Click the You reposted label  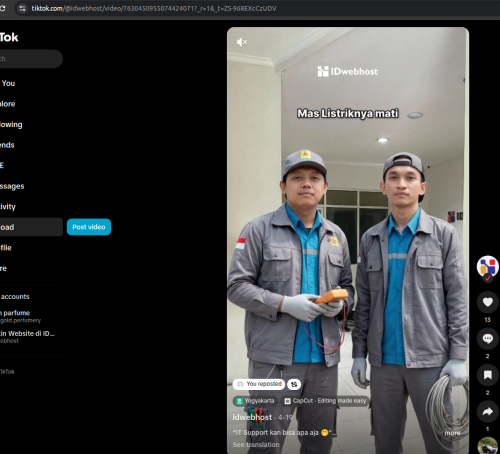(259, 384)
